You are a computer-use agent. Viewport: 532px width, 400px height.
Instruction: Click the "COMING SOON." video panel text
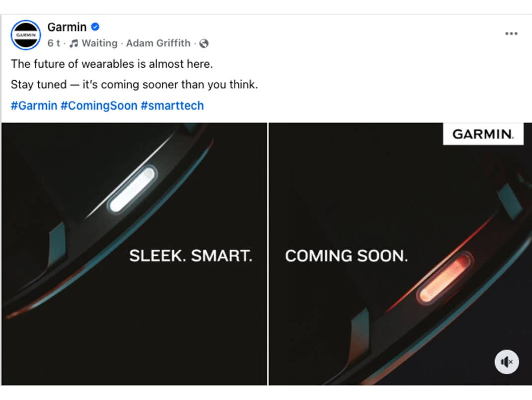[x=346, y=256]
